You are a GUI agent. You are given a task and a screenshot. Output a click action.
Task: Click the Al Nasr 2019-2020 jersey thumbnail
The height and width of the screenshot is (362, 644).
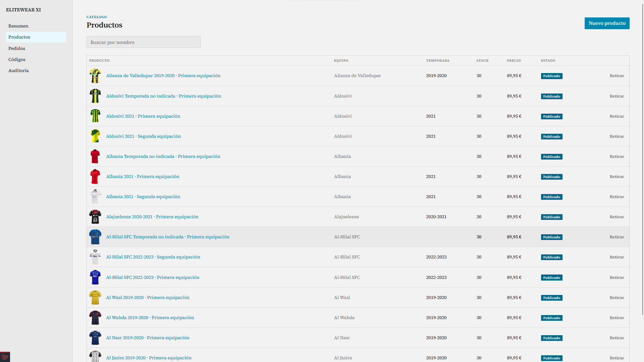click(x=95, y=338)
